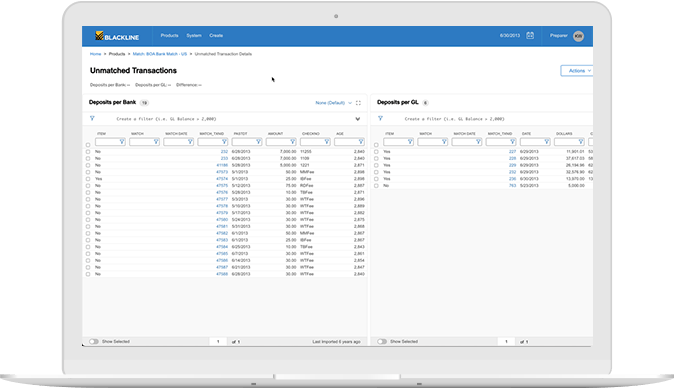The width and height of the screenshot is (674, 390).
Task: Open the None (Default) view dropdown
Action: (334, 103)
